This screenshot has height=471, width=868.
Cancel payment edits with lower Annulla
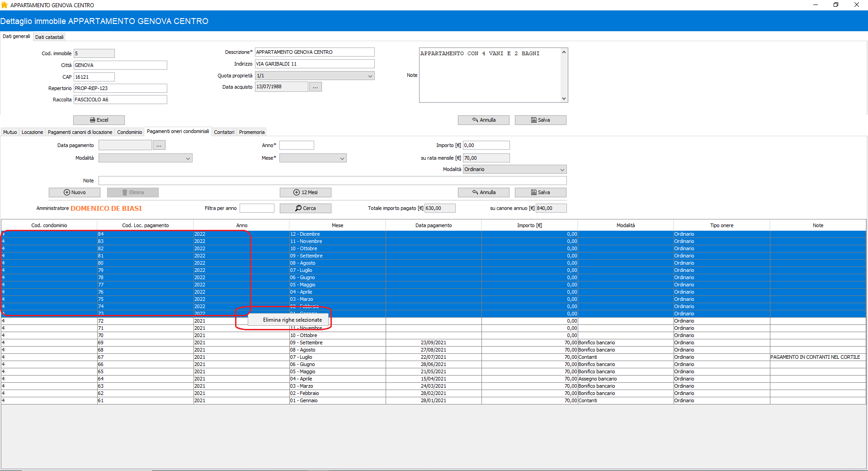click(x=484, y=192)
